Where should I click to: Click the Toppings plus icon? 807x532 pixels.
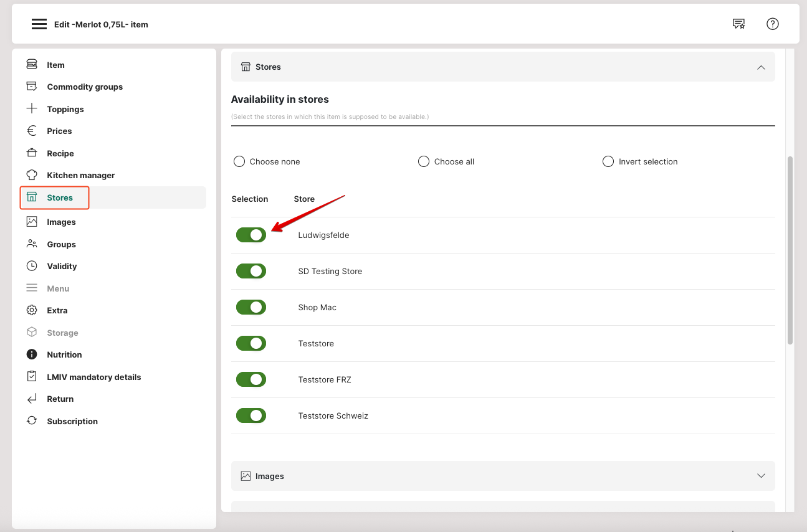(x=32, y=109)
